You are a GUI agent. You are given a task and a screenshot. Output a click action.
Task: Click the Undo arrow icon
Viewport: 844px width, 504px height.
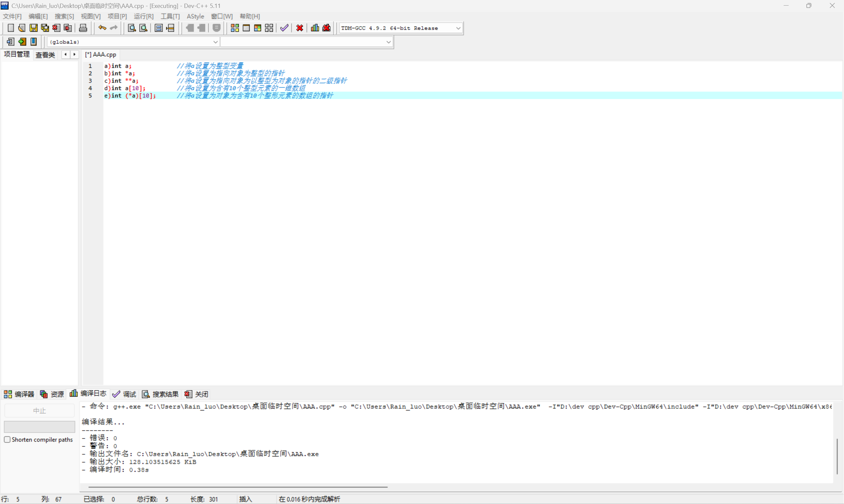point(102,28)
